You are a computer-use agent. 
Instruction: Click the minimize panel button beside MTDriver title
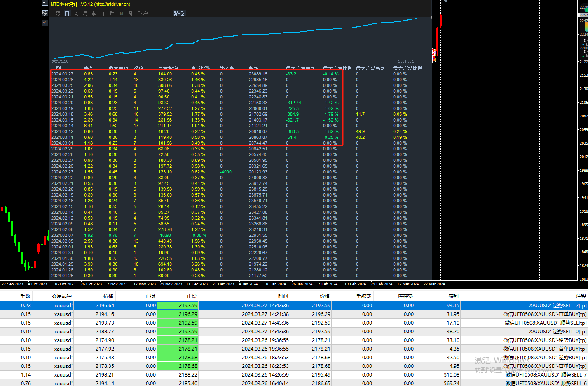click(x=45, y=3)
